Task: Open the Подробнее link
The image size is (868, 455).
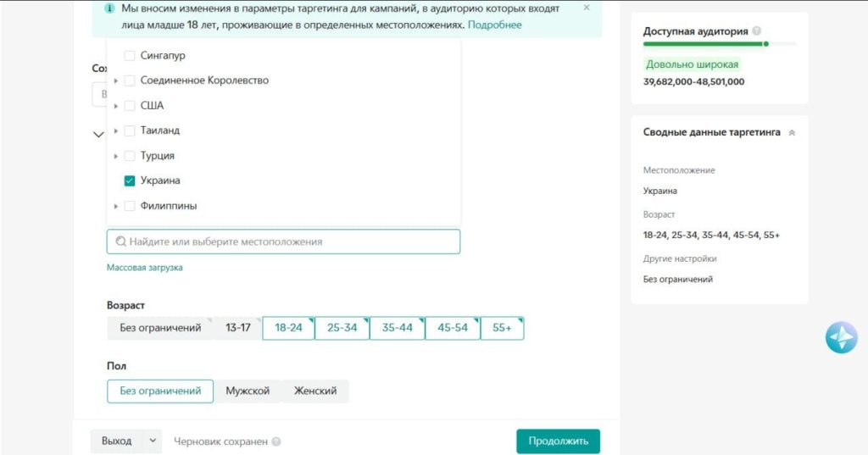Action: (x=494, y=25)
